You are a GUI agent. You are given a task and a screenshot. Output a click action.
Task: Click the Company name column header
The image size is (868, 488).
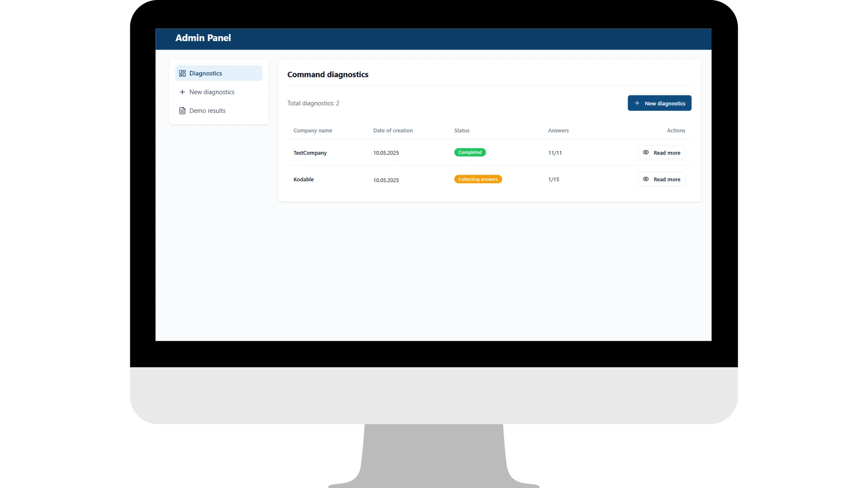(x=313, y=131)
